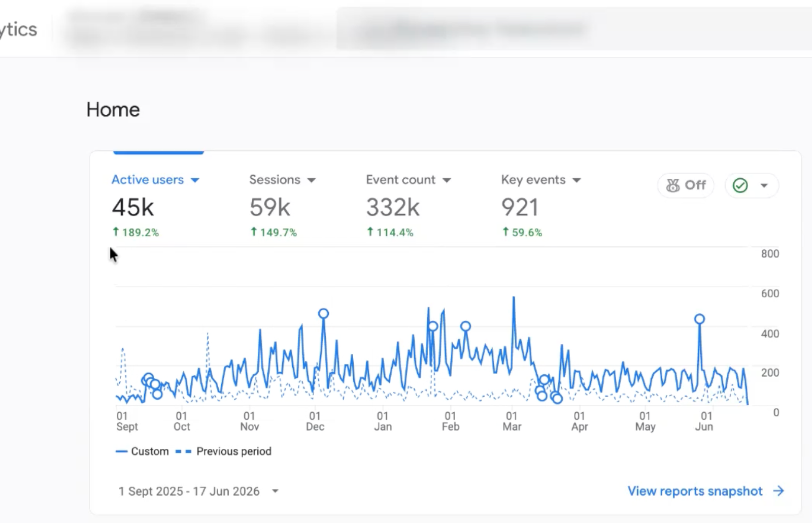Click the 149.7% increase indicator

click(274, 233)
